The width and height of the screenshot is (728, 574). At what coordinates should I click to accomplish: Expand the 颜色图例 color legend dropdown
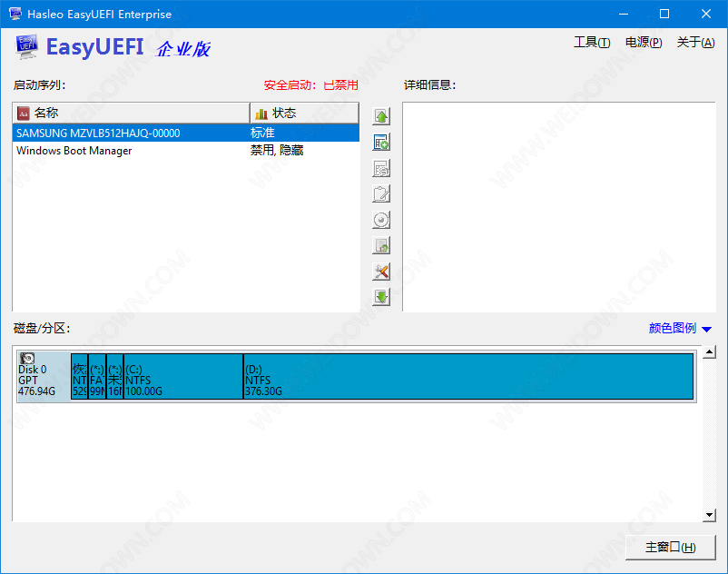pyautogui.click(x=680, y=329)
